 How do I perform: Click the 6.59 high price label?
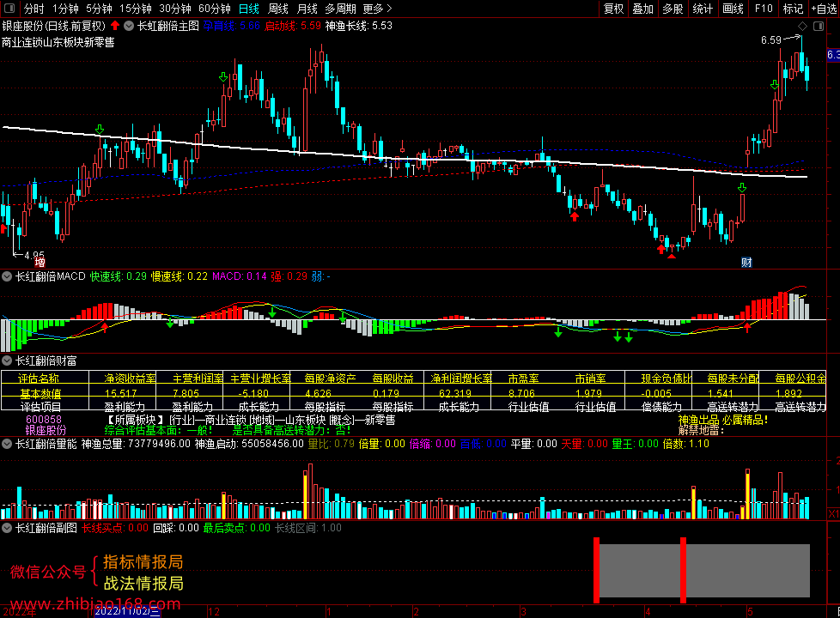tap(771, 40)
